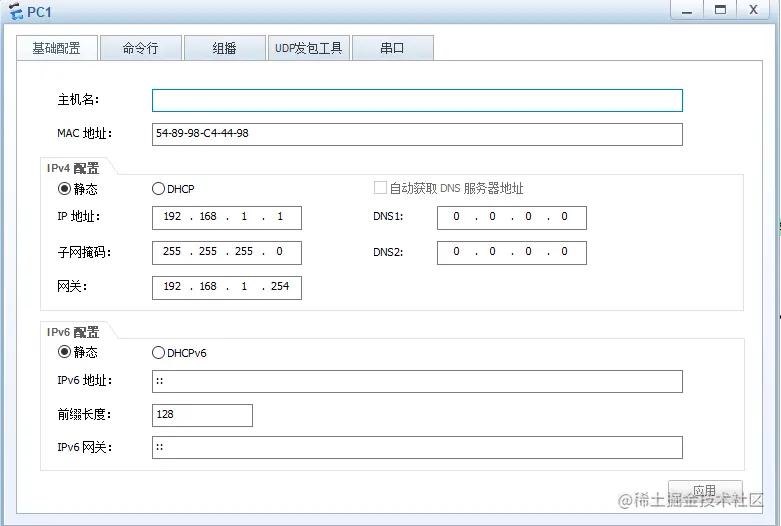Image resolution: width=781 pixels, height=526 pixels.
Task: Click the first octet 255 of the subnet mask
Action: (172, 252)
